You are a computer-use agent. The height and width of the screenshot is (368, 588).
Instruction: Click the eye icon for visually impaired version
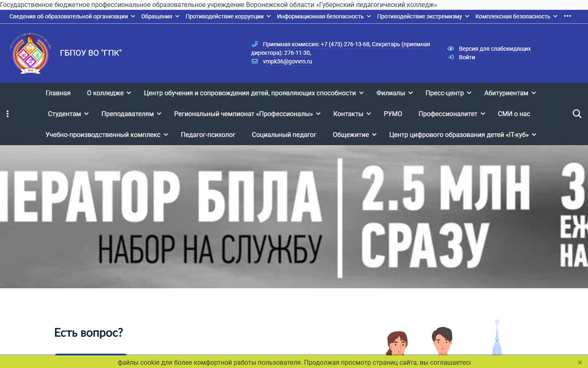coord(451,49)
